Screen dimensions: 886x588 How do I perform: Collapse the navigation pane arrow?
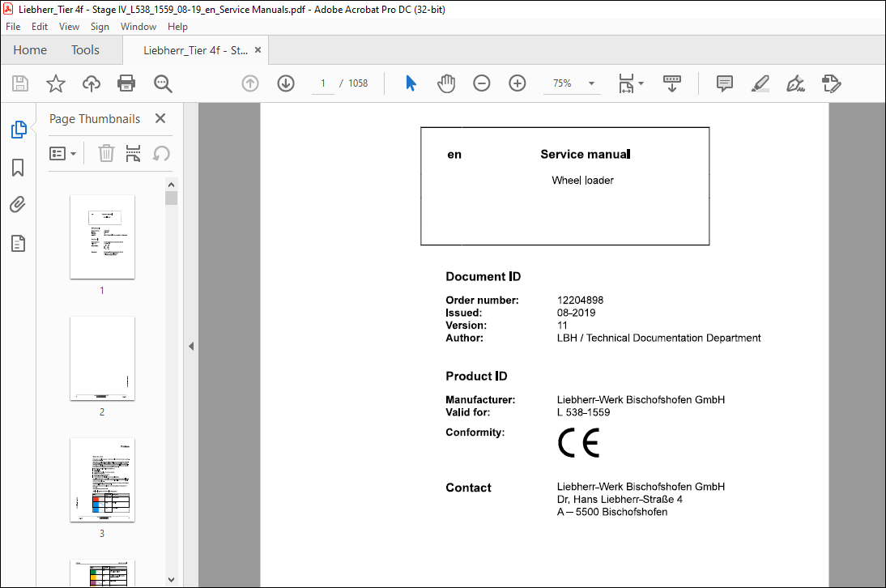click(x=191, y=346)
